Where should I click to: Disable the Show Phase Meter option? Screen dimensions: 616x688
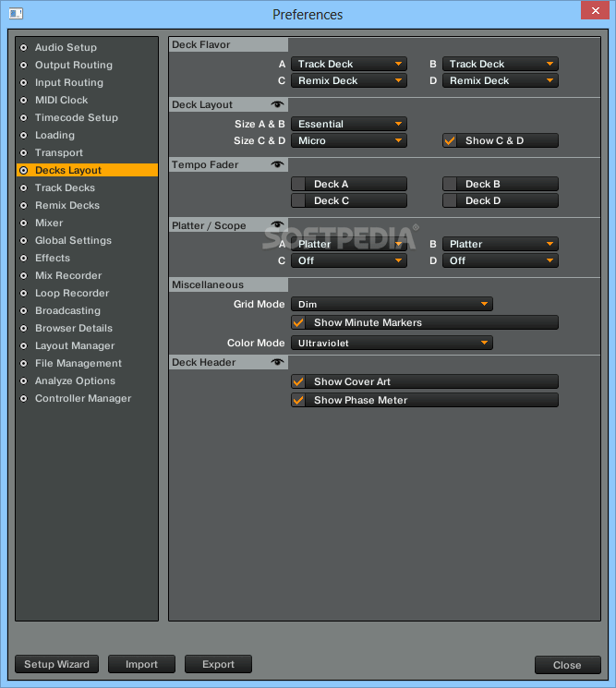pyautogui.click(x=298, y=400)
